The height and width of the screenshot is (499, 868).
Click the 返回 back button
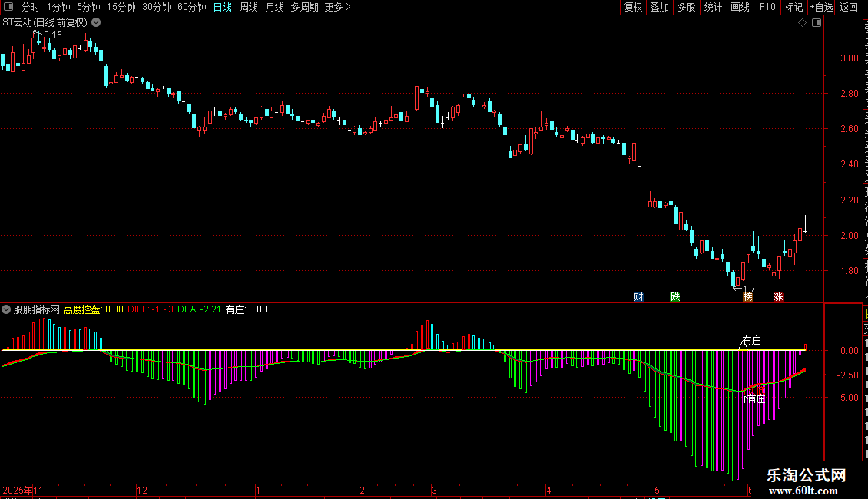tap(849, 7)
